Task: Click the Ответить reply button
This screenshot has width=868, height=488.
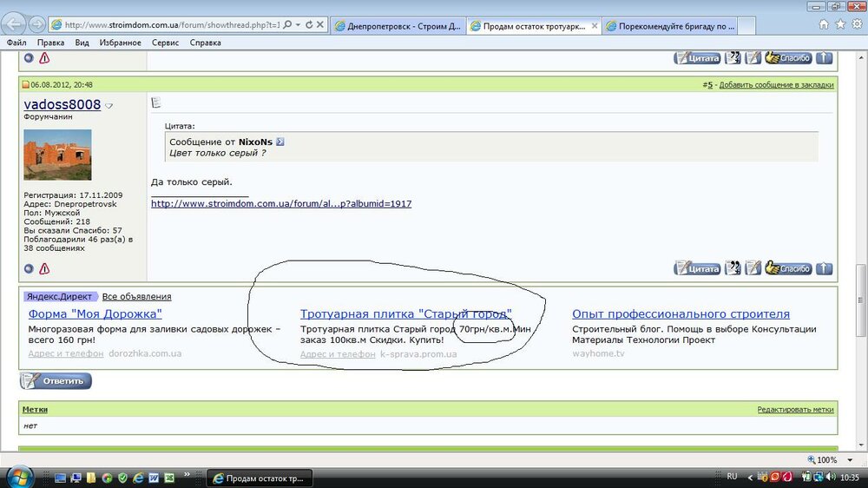Action: coord(56,380)
